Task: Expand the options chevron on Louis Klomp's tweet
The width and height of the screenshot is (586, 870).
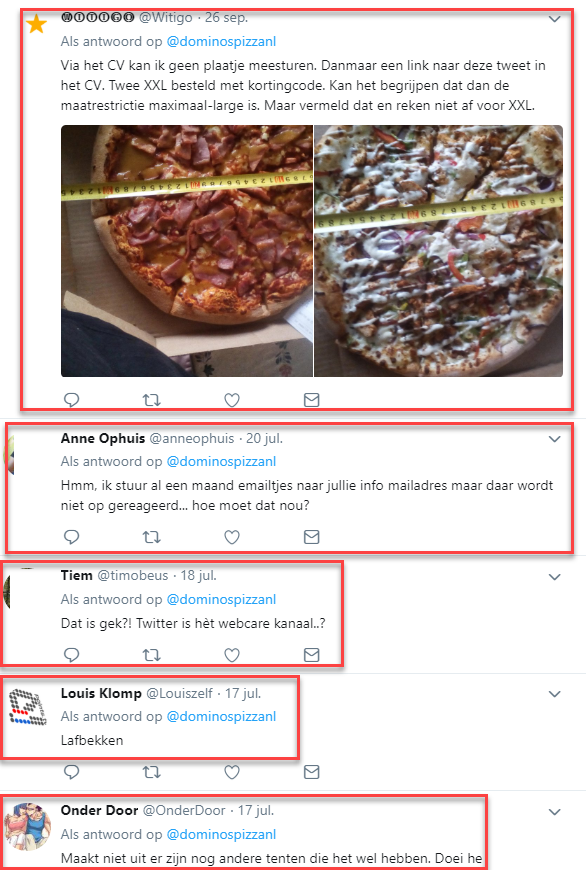Action: tap(554, 694)
